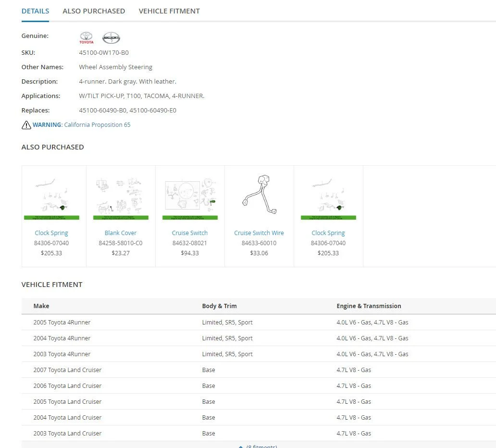Click the last Clock Spring diagram thumbnail
Screen dimensions: 496x448
pos(328,199)
